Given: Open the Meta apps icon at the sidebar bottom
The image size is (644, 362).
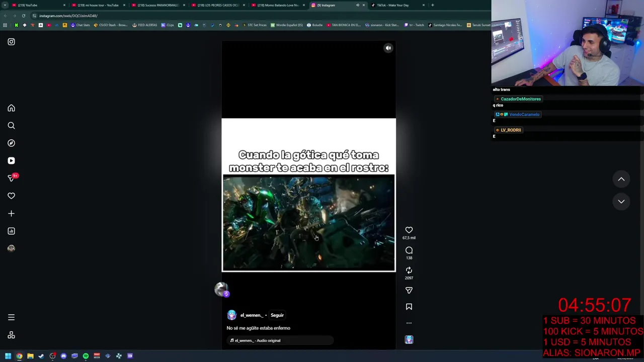Looking at the screenshot, I should pyautogui.click(x=11, y=335).
